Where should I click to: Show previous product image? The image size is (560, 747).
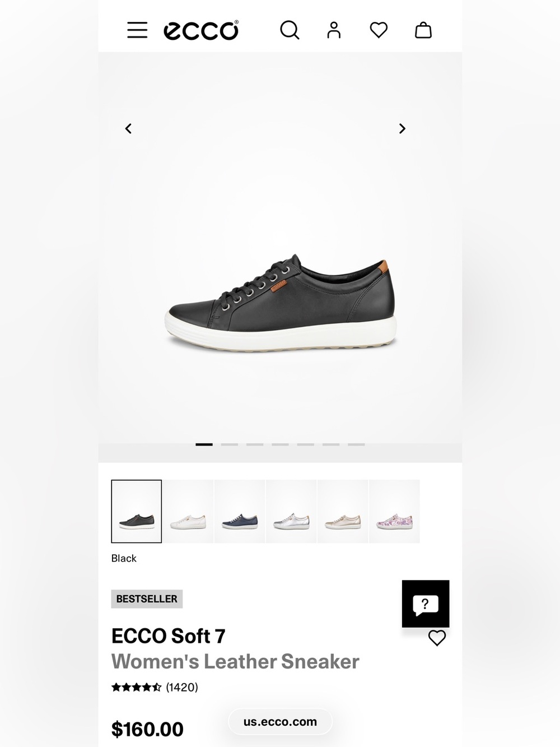(x=128, y=129)
